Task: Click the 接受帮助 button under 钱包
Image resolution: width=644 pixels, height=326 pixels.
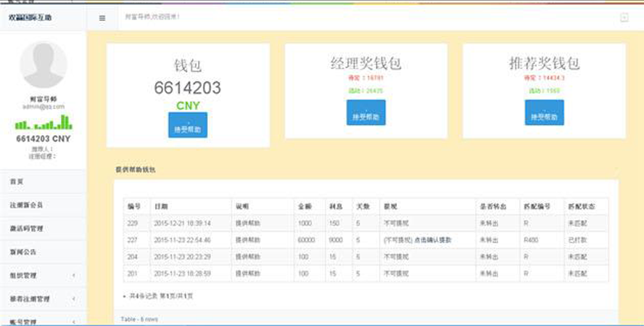Action: 188,125
